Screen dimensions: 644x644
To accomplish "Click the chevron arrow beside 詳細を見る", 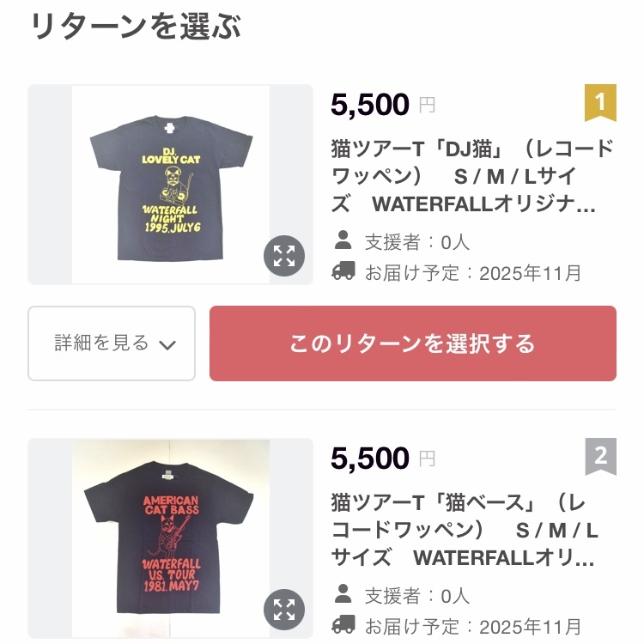I will pos(167,345).
